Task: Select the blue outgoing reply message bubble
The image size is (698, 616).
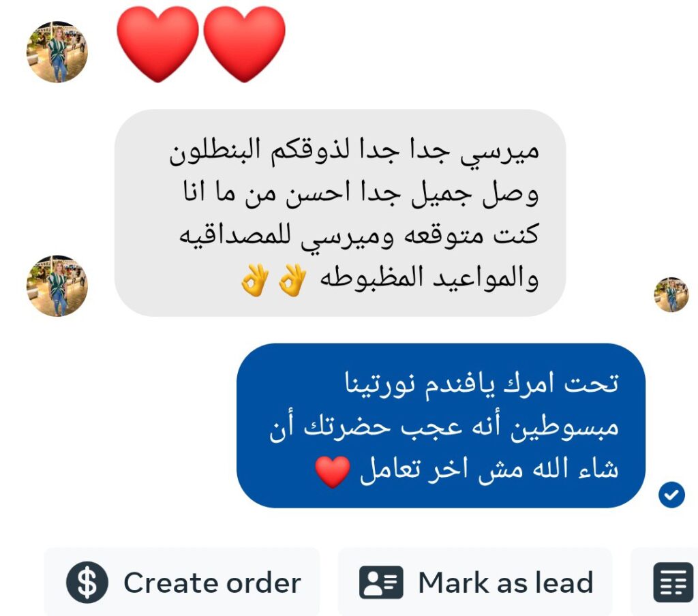Action: tap(441, 425)
